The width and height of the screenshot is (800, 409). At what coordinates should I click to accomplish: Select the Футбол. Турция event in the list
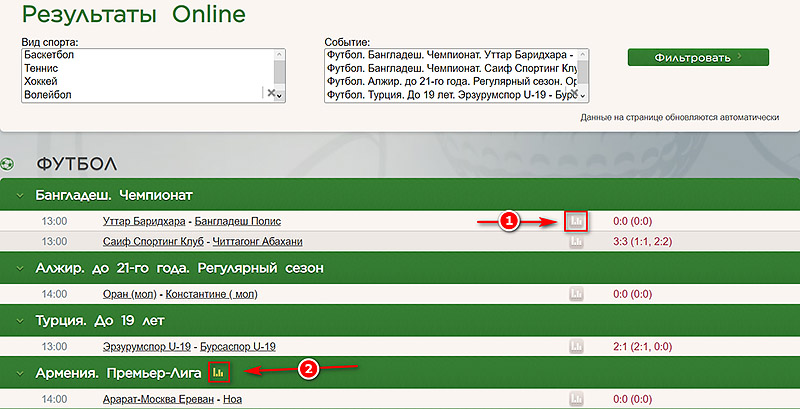point(450,94)
